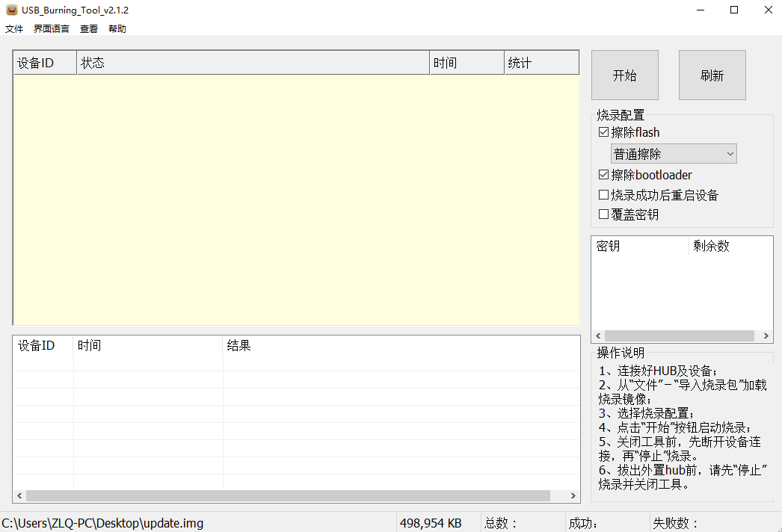Uncheck the 擦除flash checkbox
Screen dimensions: 782x532
click(604, 132)
